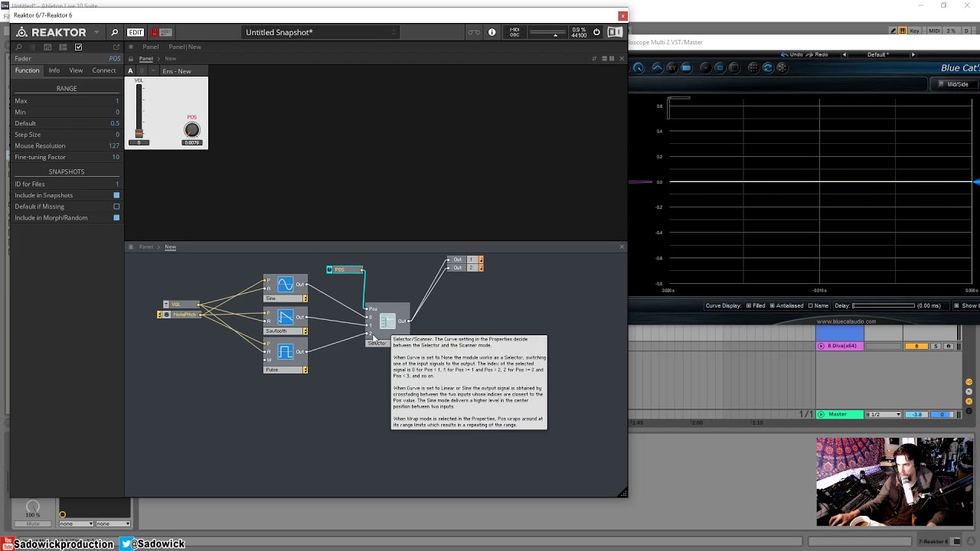Click the side pane magnifier icon
The height and width of the screenshot is (551, 980).
(x=19, y=47)
